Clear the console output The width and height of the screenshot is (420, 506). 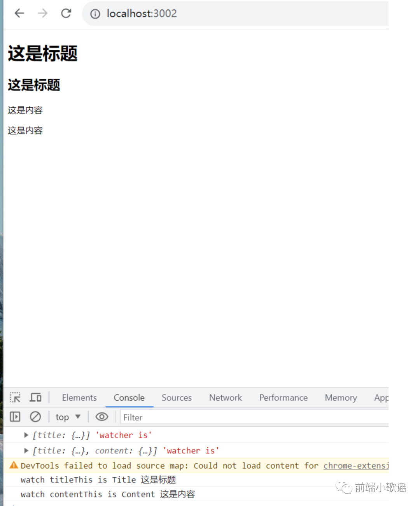[x=35, y=417]
